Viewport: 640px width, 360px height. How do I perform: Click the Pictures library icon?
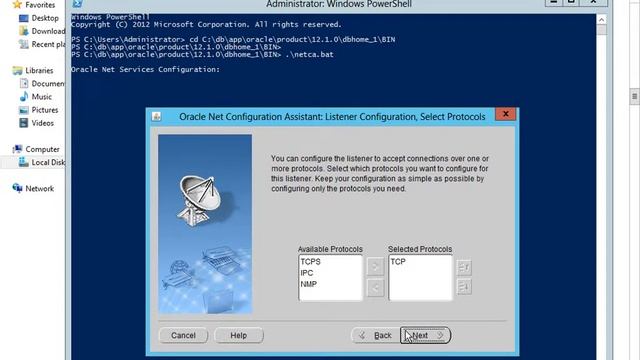point(24,109)
